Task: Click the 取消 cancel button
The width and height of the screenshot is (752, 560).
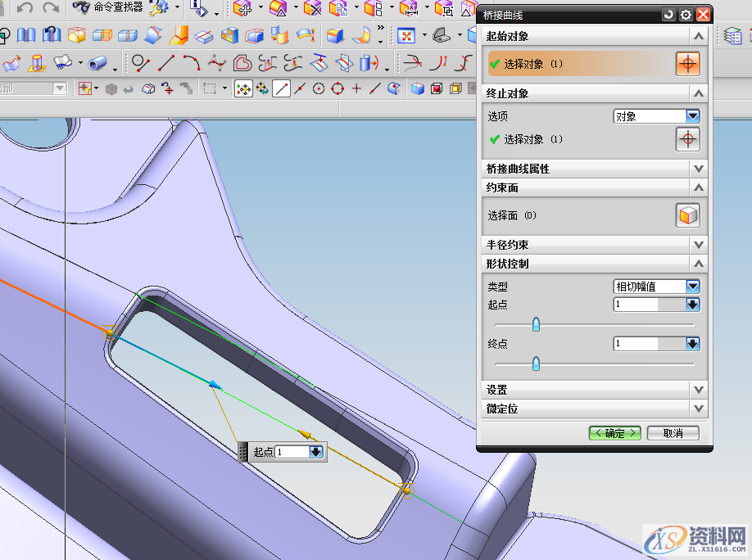Action: coord(673,433)
